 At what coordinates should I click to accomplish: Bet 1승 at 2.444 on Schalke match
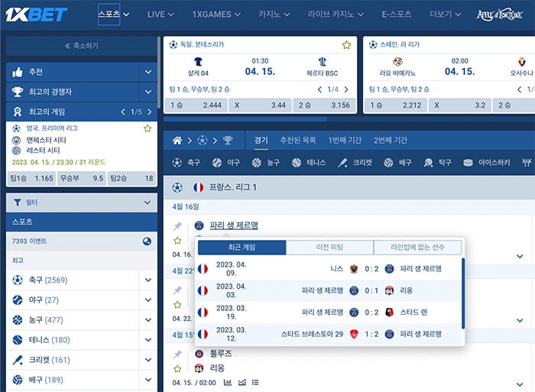click(x=196, y=105)
